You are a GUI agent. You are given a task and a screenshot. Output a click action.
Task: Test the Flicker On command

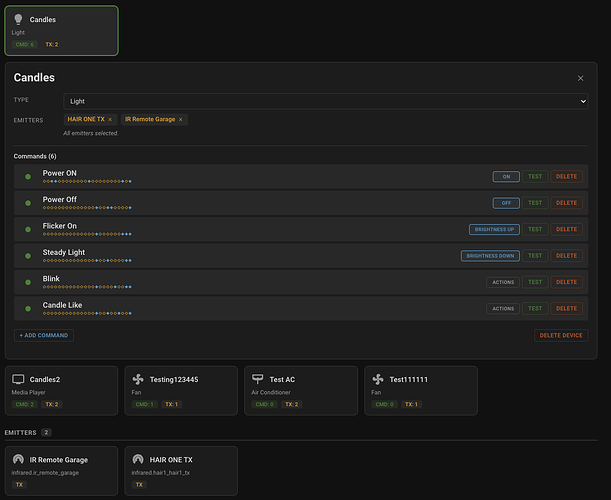point(535,230)
